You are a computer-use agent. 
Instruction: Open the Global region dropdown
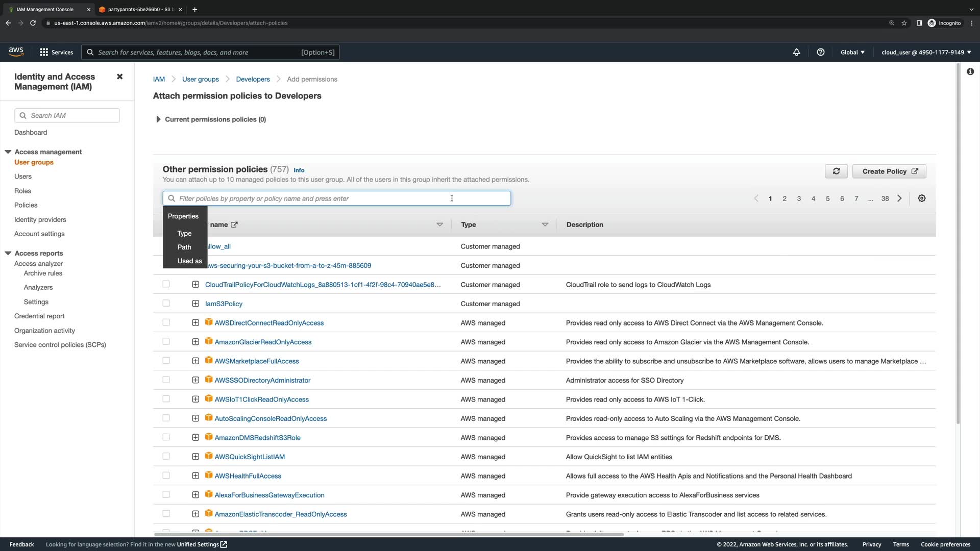[852, 52]
